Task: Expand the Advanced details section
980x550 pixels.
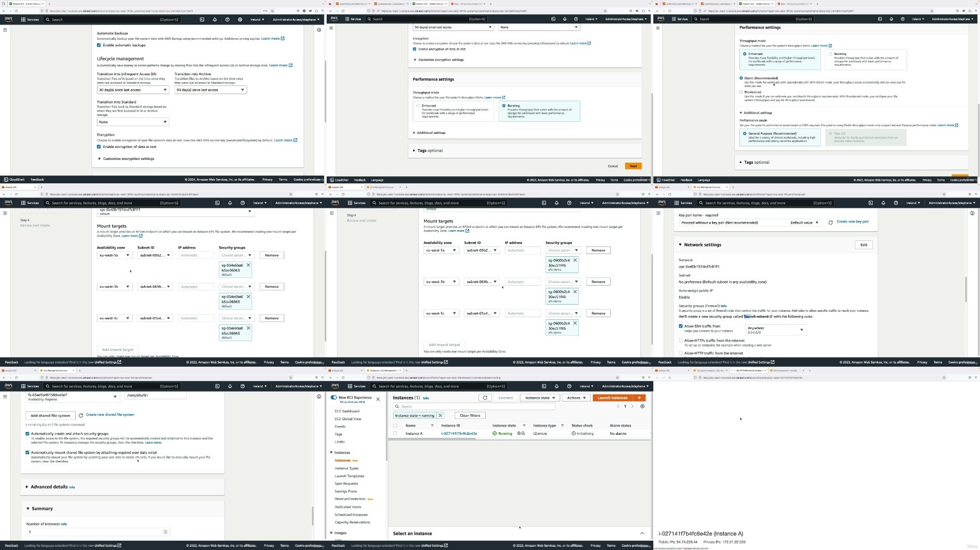Action: (27, 487)
